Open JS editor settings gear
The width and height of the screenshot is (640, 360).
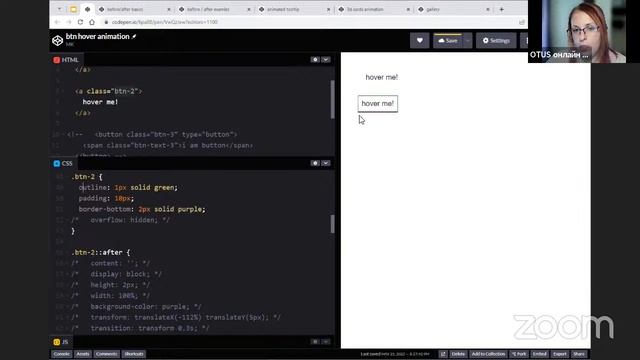coord(315,342)
